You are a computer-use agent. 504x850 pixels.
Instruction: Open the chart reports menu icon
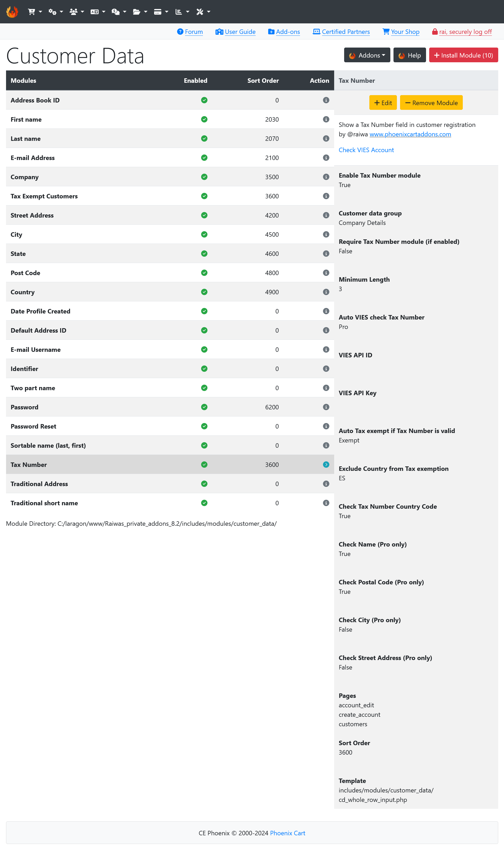[179, 12]
